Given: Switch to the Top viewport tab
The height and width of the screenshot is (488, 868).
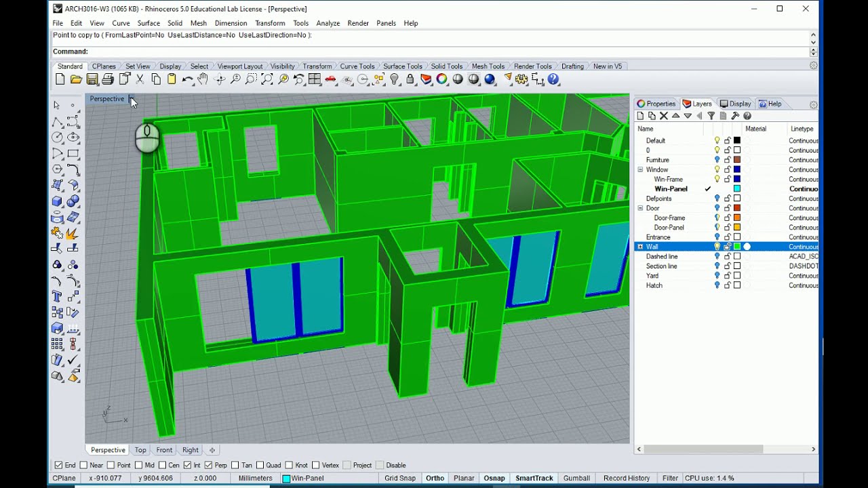Looking at the screenshot, I should pyautogui.click(x=140, y=450).
